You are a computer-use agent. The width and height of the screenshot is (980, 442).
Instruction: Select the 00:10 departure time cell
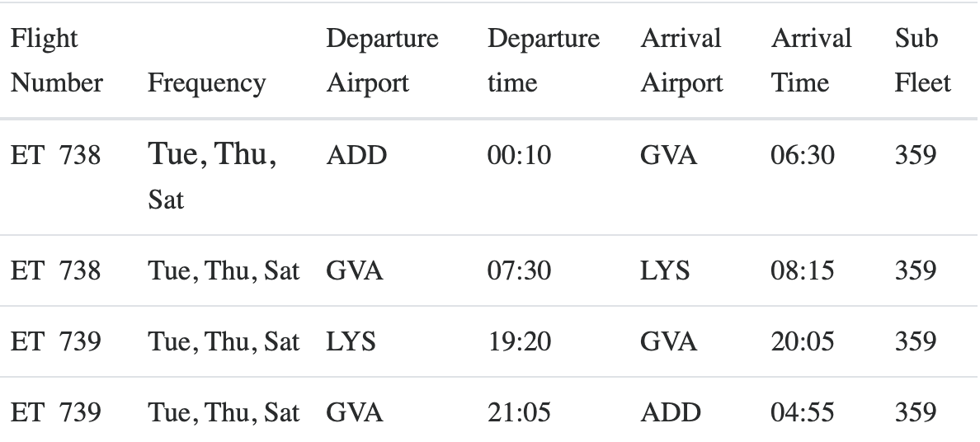pos(519,155)
